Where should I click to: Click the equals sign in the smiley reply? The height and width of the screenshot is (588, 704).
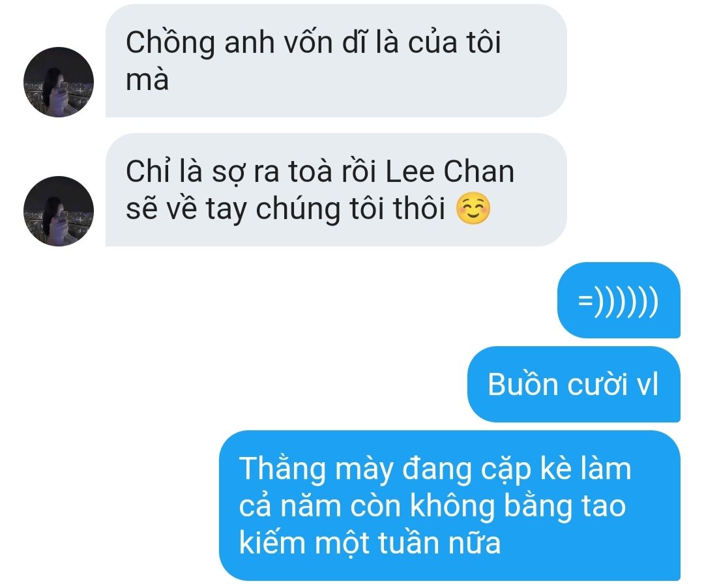585,301
